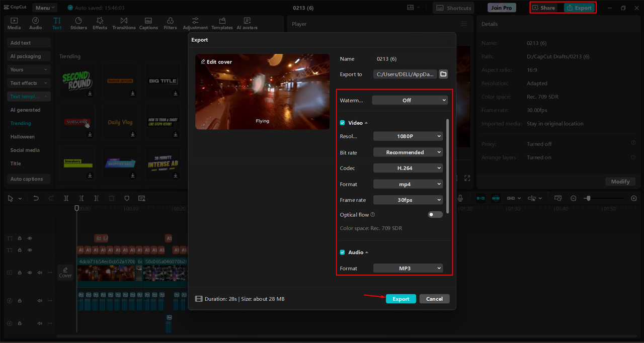Image resolution: width=644 pixels, height=343 pixels.
Task: Toggle auto snapping in timeline toolbar
Action: [x=496, y=199]
